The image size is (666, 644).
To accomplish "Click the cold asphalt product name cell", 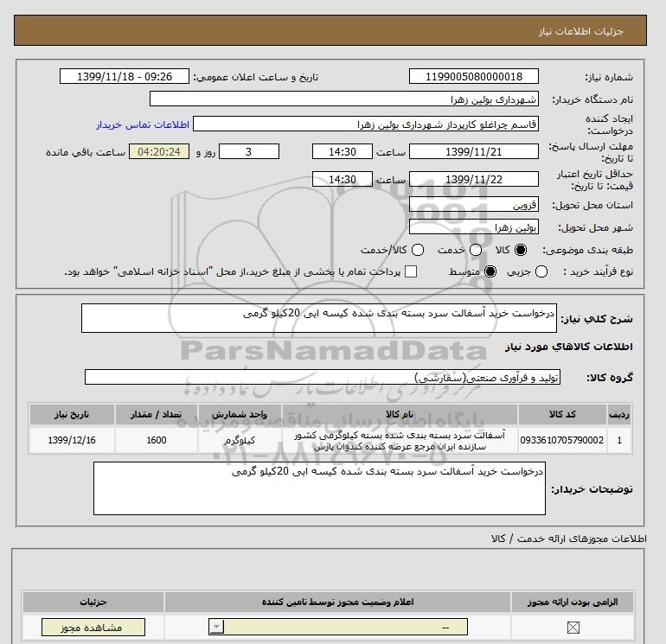I will (400, 440).
